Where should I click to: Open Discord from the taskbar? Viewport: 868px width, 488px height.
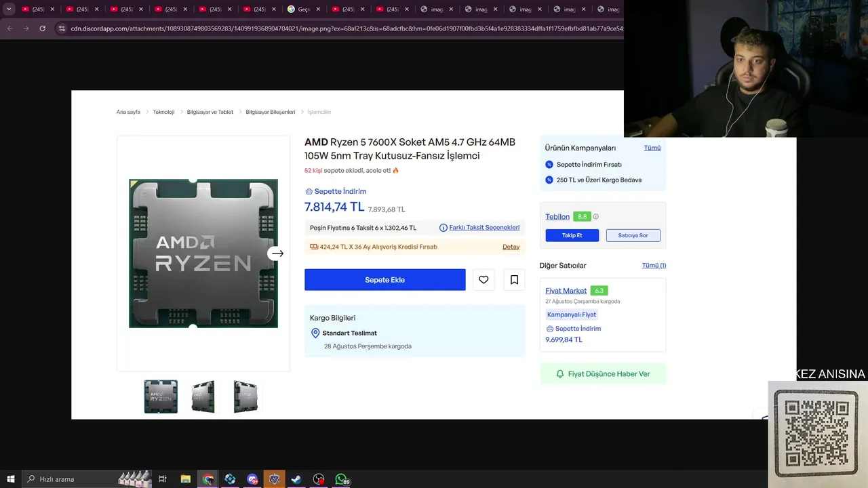point(252,479)
